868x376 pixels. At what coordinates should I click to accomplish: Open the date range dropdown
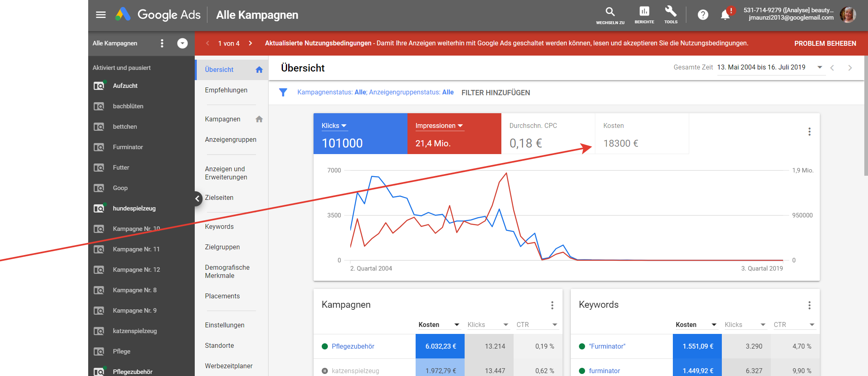pos(819,67)
